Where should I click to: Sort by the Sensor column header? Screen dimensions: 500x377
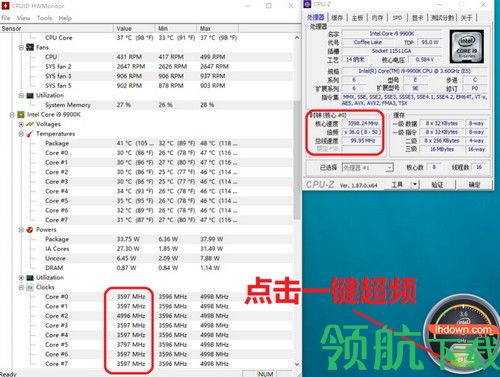[x=57, y=29]
